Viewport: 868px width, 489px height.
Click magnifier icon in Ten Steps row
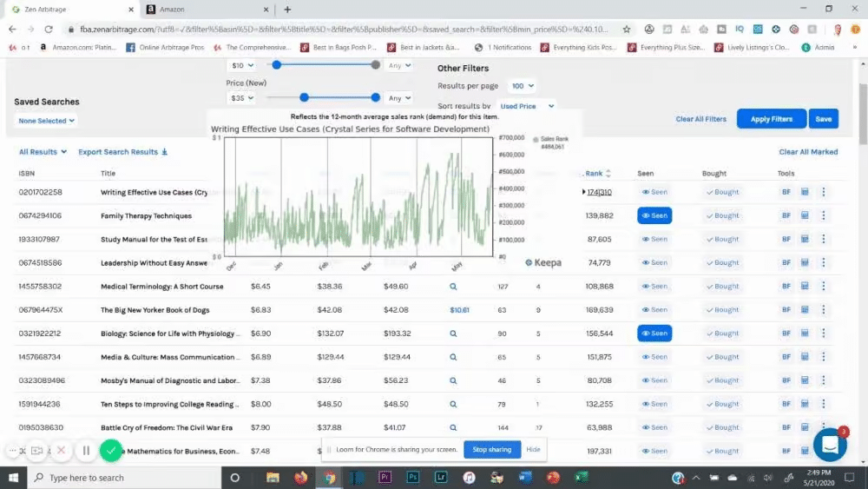pos(453,404)
